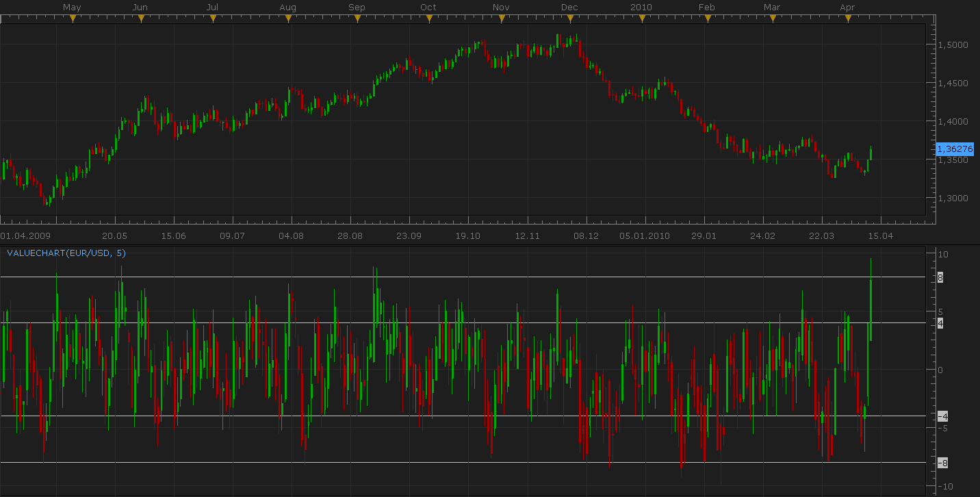The width and height of the screenshot is (980, 497).
Task: Jump to the Sep month marker
Action: [357, 18]
